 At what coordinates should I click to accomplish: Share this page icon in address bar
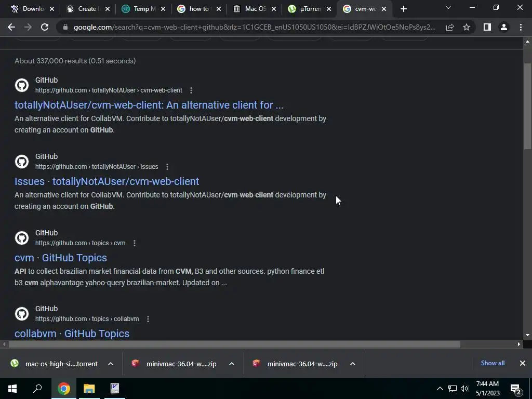pos(450,27)
